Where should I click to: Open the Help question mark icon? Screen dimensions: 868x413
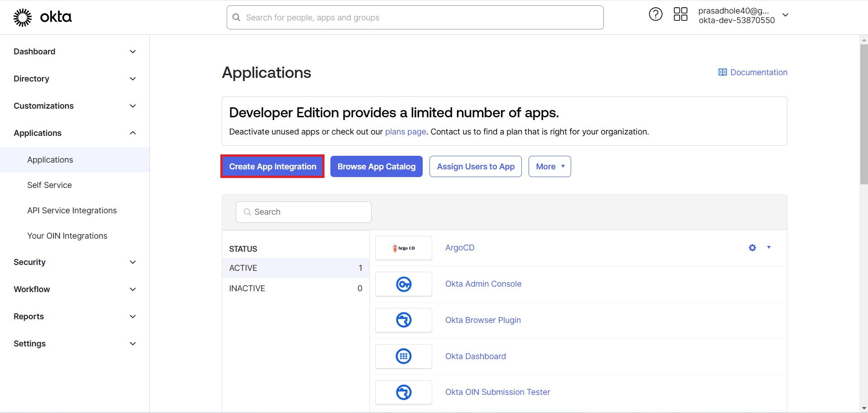coord(656,14)
